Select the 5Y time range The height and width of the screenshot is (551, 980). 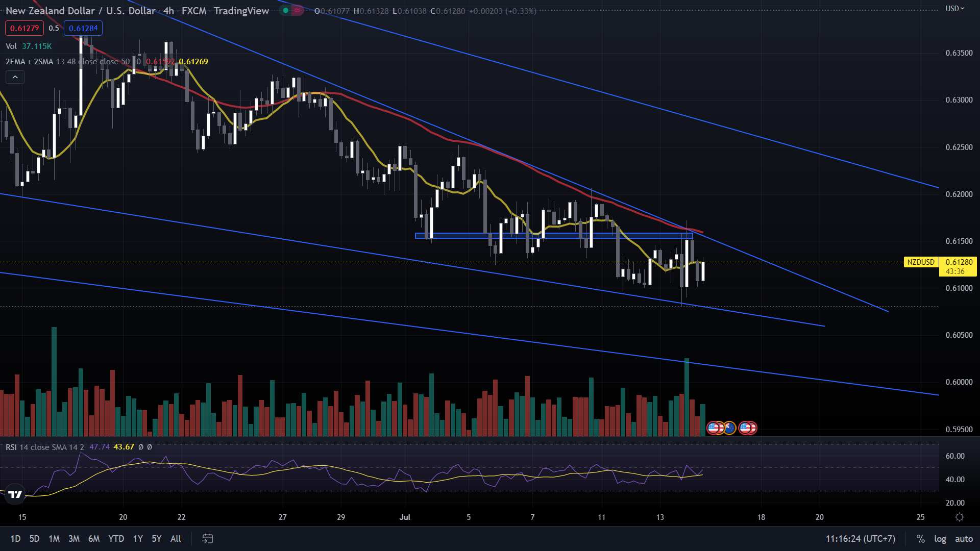point(157,539)
